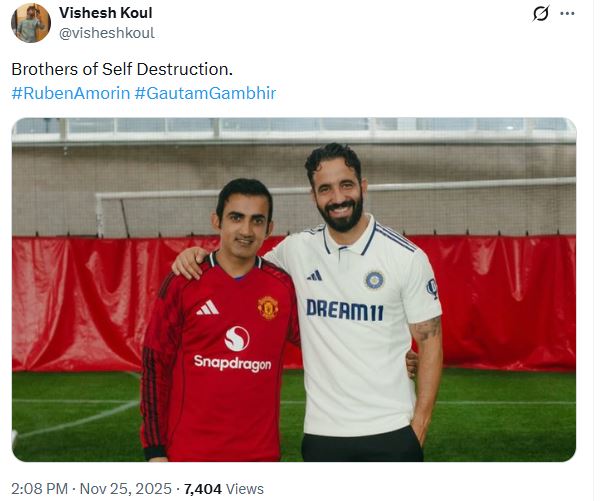This screenshot has height=501, width=616.
Task: Click the Grok slashed-circle icon
Action: (x=540, y=14)
